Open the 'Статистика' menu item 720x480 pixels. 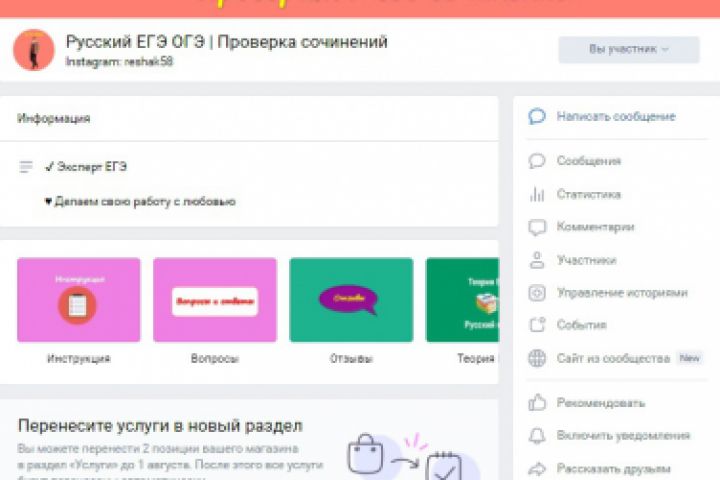589,194
